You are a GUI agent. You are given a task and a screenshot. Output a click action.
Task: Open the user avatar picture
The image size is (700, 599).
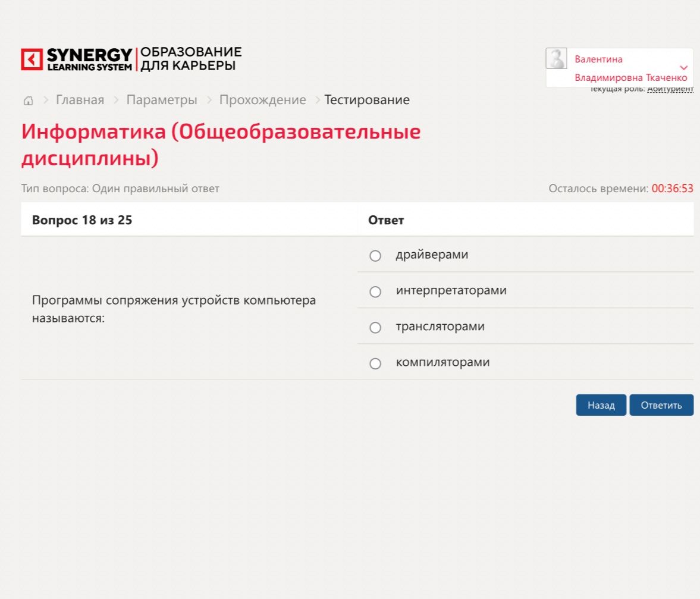pyautogui.click(x=556, y=58)
